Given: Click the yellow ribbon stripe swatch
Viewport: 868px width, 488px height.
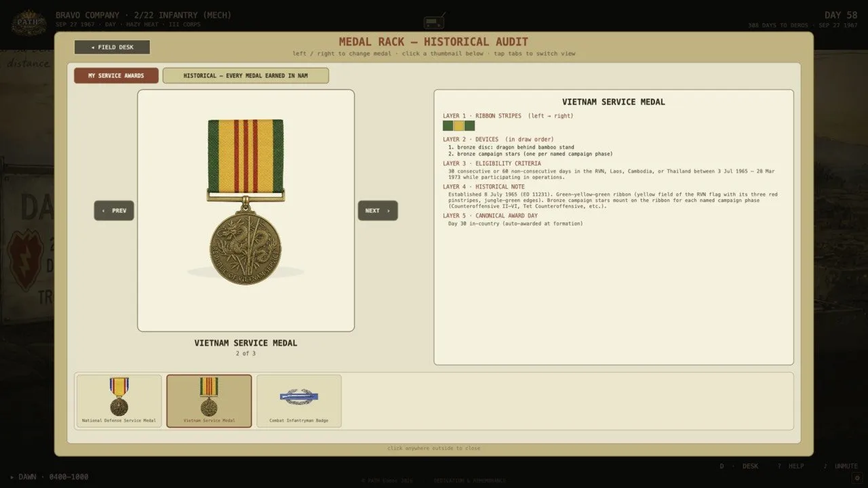Looking at the screenshot, I should pyautogui.click(x=458, y=126).
